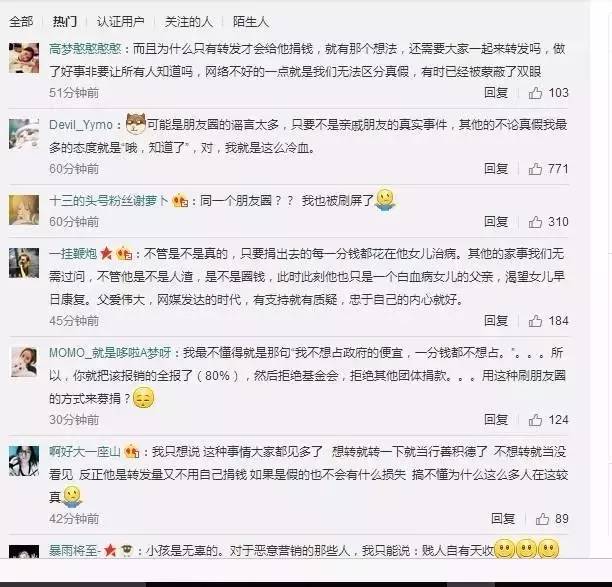Like Devil_Yymo's comment with 771 likes
Screen dimensions: 612x587
point(535,169)
